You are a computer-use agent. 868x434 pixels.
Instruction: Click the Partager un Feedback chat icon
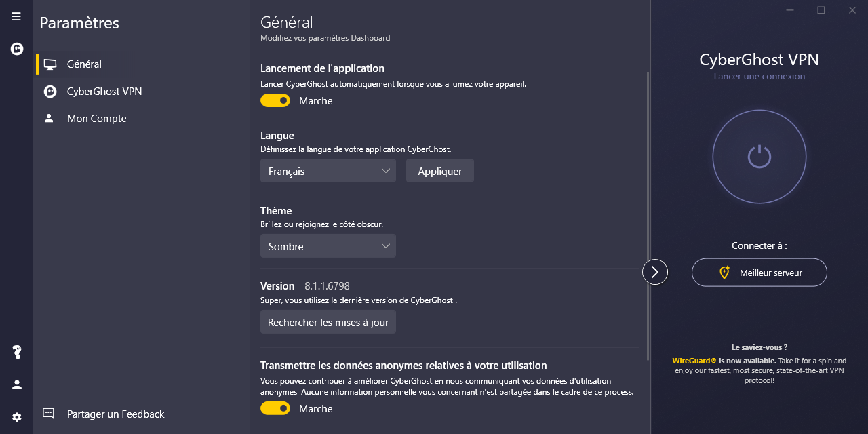pos(49,414)
